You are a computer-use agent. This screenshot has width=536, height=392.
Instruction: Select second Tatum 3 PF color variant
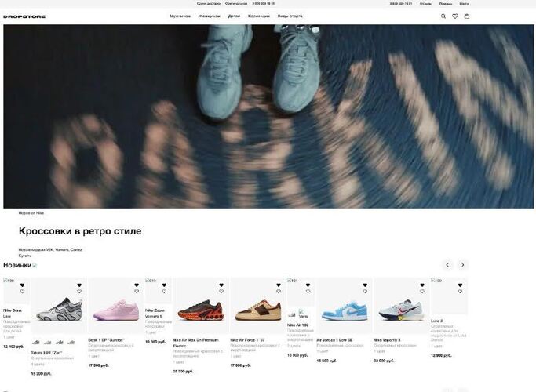coord(48,342)
